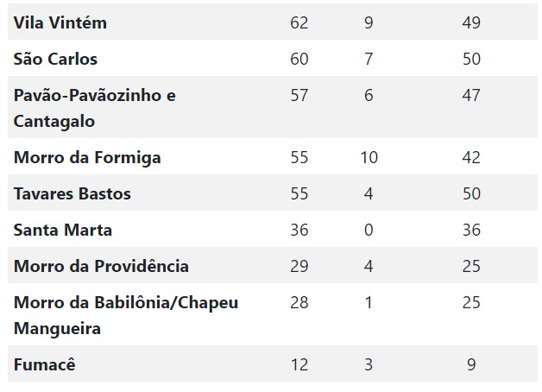The width and height of the screenshot is (542, 392).
Task: Select Pavão-Pavãozinho e Cantagalo row label
Action: pyautogui.click(x=95, y=108)
